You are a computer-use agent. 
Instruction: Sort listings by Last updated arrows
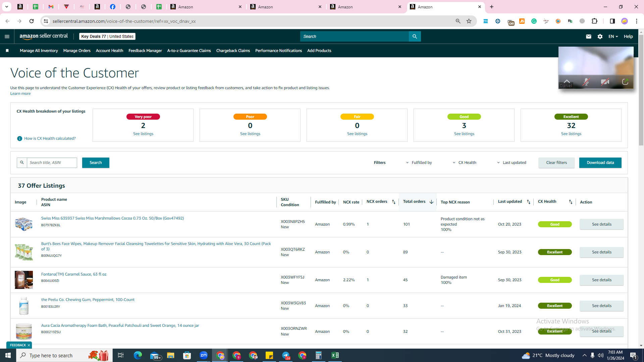(x=529, y=202)
